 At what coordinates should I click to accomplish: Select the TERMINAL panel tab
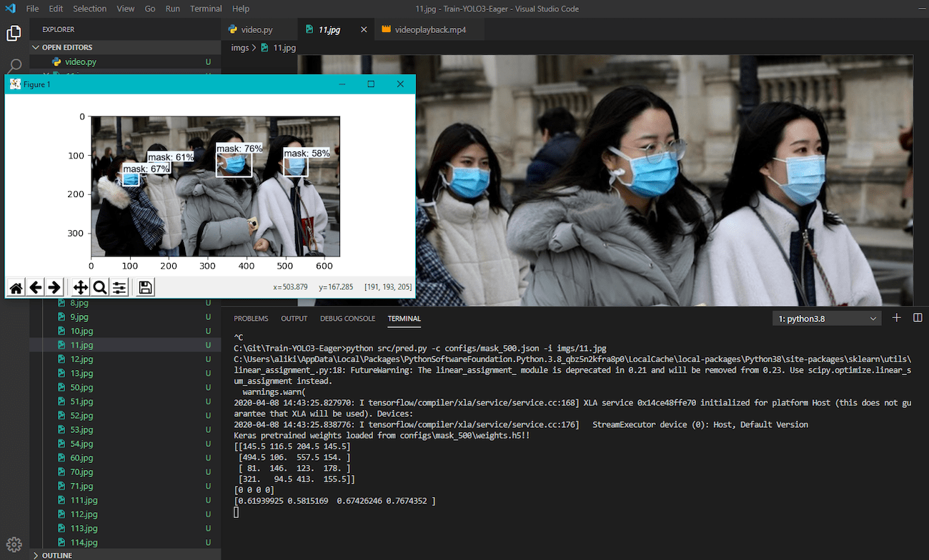tap(404, 319)
